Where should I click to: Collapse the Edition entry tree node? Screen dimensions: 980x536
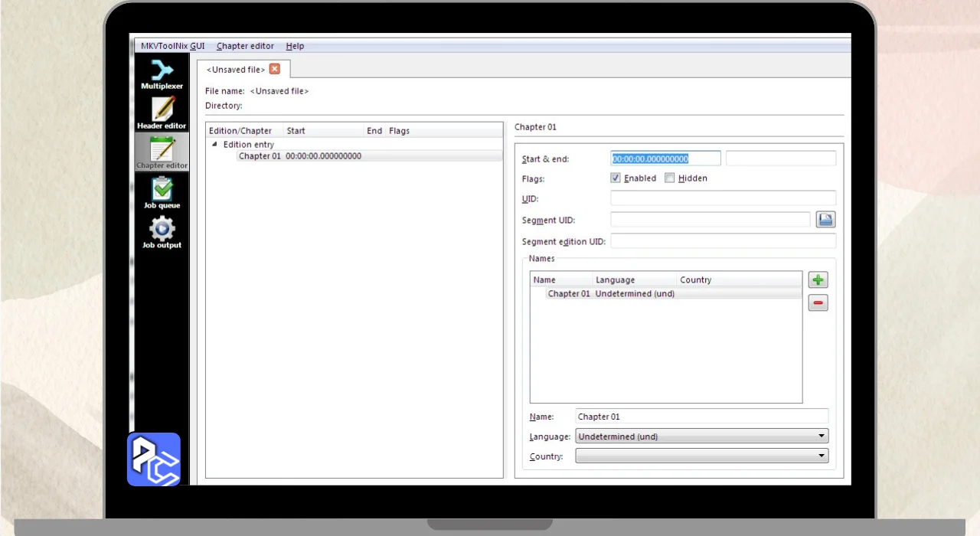point(214,145)
